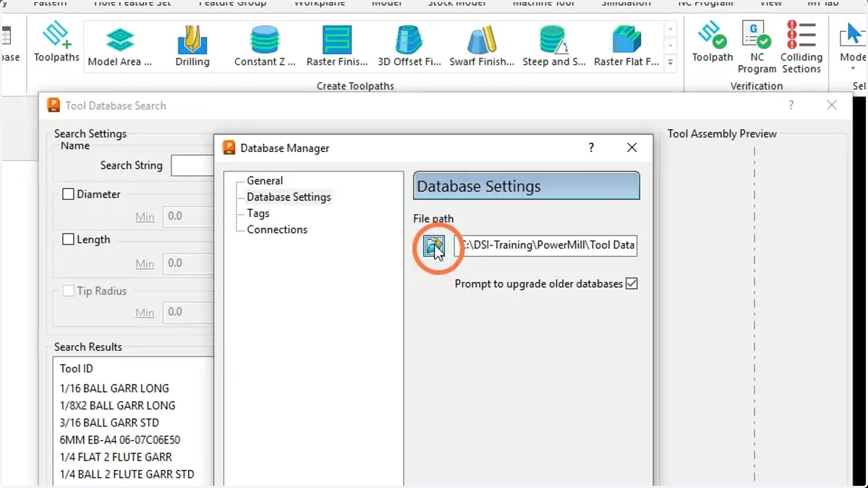Choose Steep and Shallow finishing
The height and width of the screenshot is (488, 868).
point(554,46)
